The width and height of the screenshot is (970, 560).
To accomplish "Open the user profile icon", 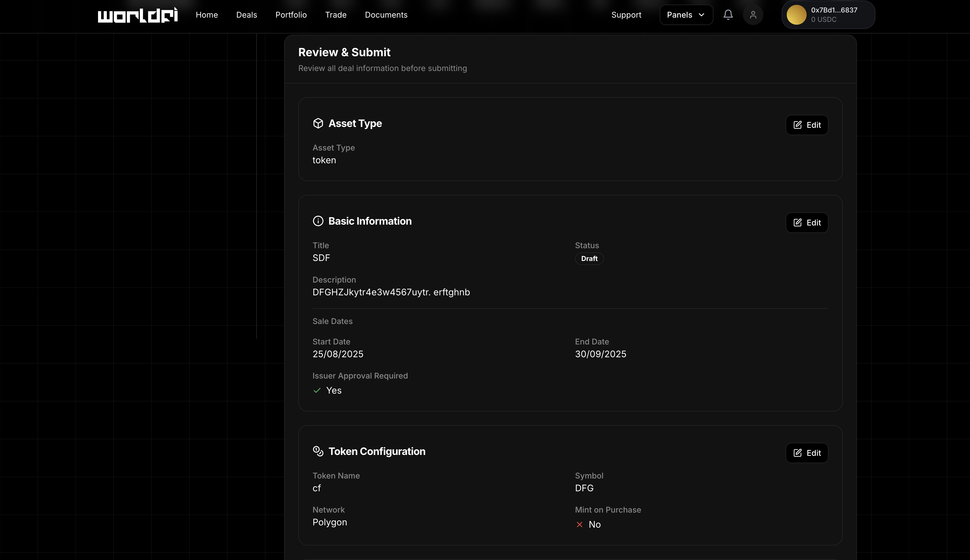I will coord(753,14).
